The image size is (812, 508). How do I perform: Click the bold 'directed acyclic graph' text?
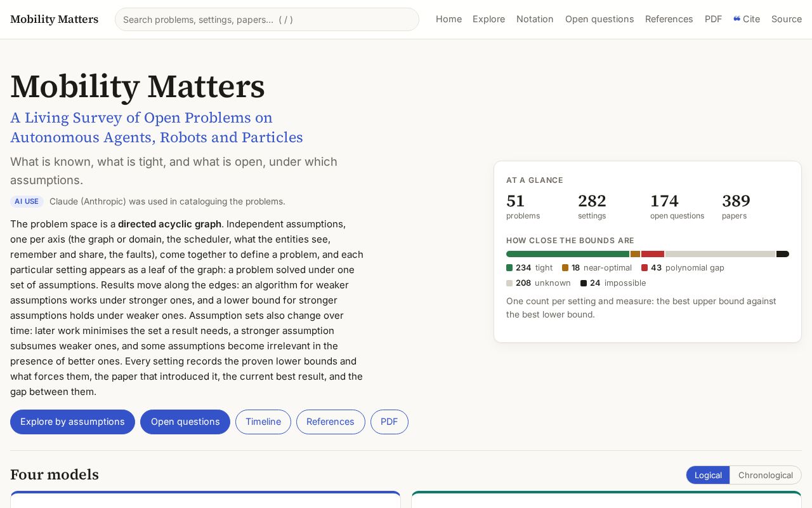[x=169, y=224]
